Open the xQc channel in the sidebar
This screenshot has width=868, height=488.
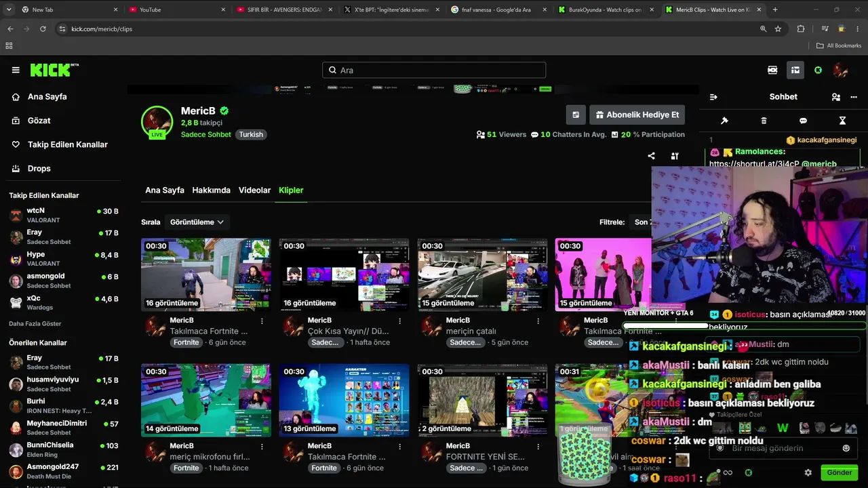click(x=64, y=302)
